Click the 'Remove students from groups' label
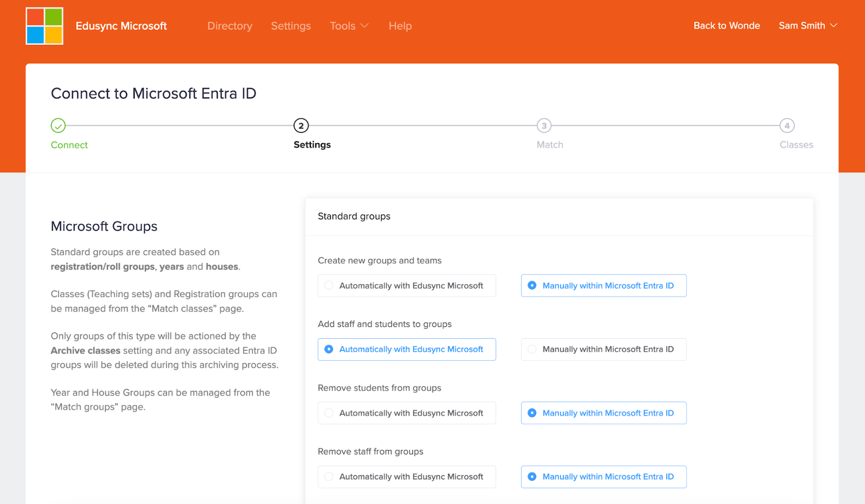This screenshot has height=504, width=865. (x=380, y=388)
